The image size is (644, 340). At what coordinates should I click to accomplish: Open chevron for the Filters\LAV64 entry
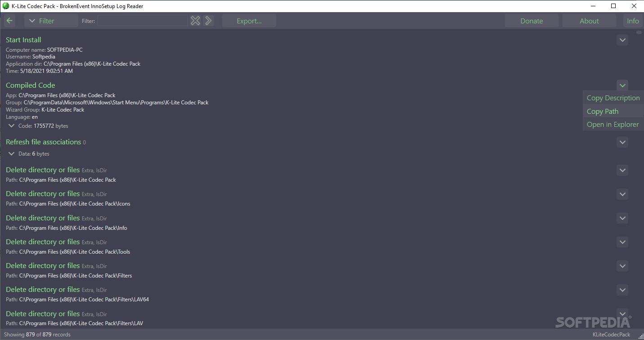(x=622, y=290)
